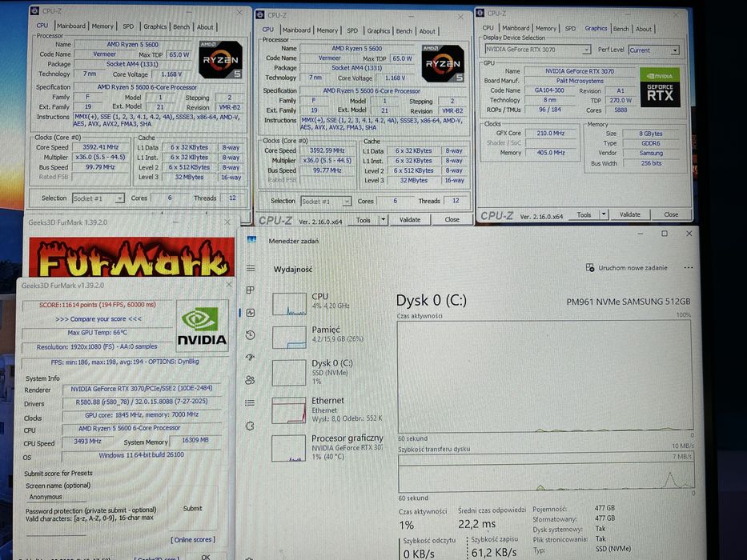The image size is (747, 560).
Task: Open Compare your score link in FurMark
Action: click(x=98, y=319)
